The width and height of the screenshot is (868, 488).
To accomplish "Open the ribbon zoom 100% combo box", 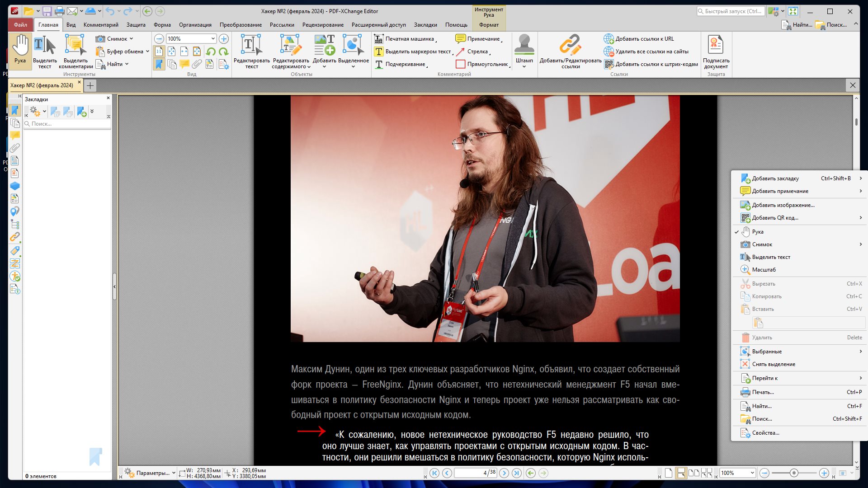I will click(191, 39).
